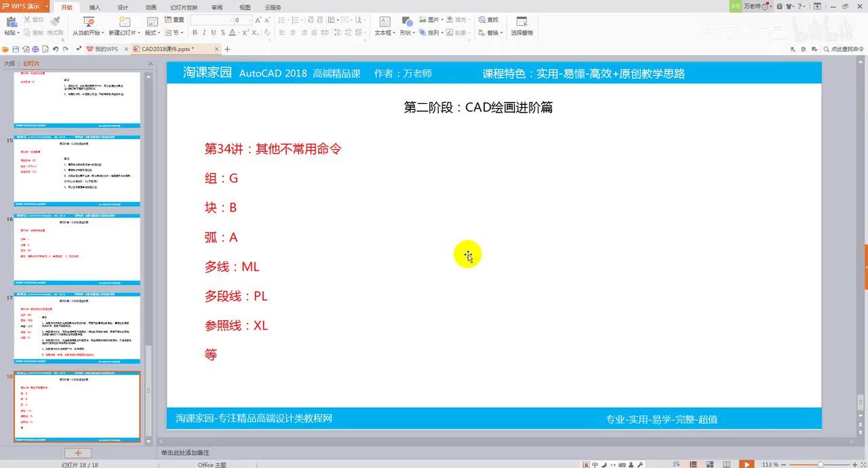Increase font size with A+ icon
The height and width of the screenshot is (468, 868).
point(259,20)
